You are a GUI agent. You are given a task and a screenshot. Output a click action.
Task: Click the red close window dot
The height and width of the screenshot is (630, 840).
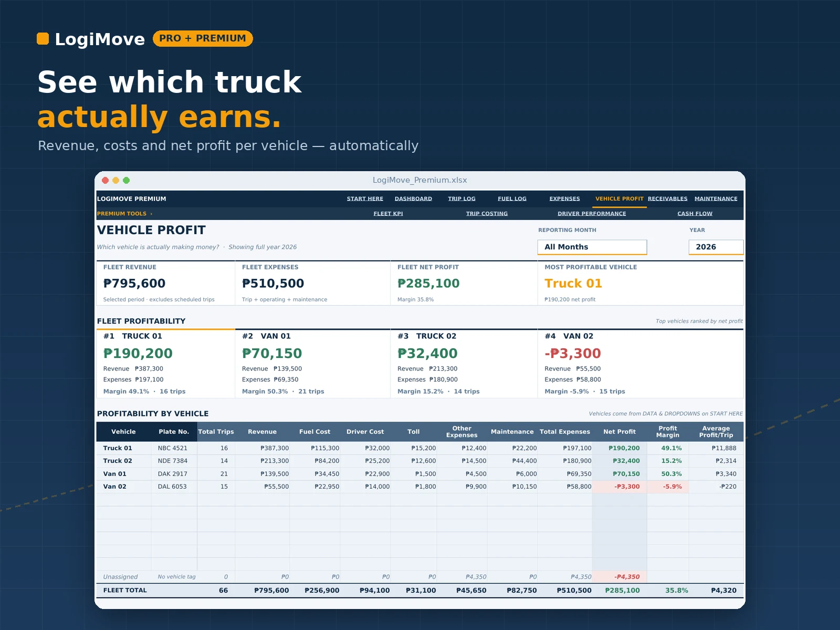pyautogui.click(x=105, y=180)
